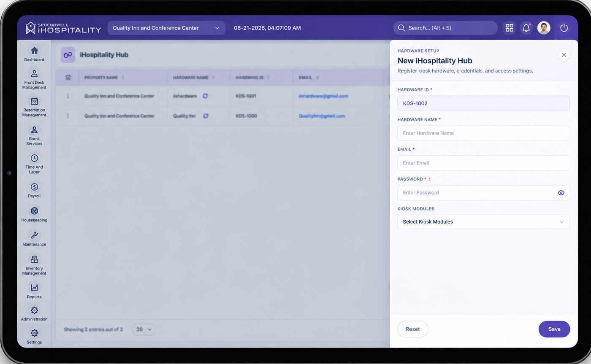
Task: Close the New iHospitality Hub panel
Action: 564,55
